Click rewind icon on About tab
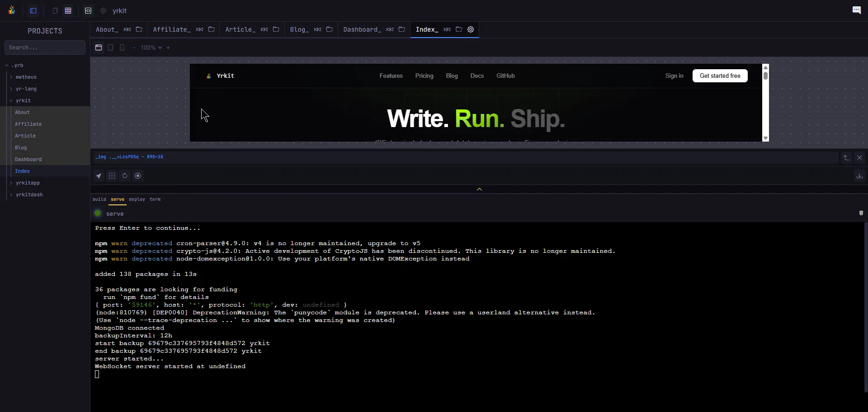Viewport: 868px width, 412px height. [x=127, y=29]
